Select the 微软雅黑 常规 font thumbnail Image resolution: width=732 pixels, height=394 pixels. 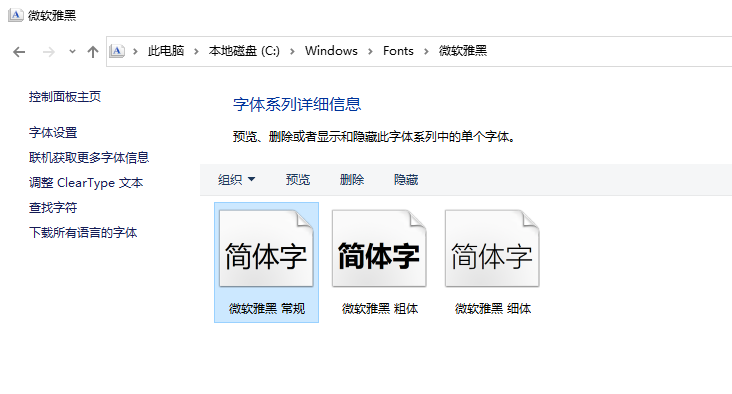point(266,248)
